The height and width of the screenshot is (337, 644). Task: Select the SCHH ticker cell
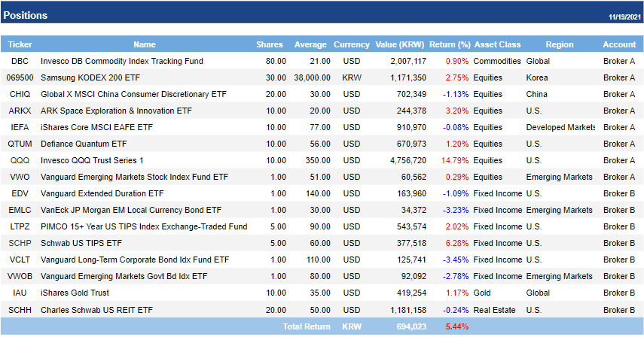[20, 309]
